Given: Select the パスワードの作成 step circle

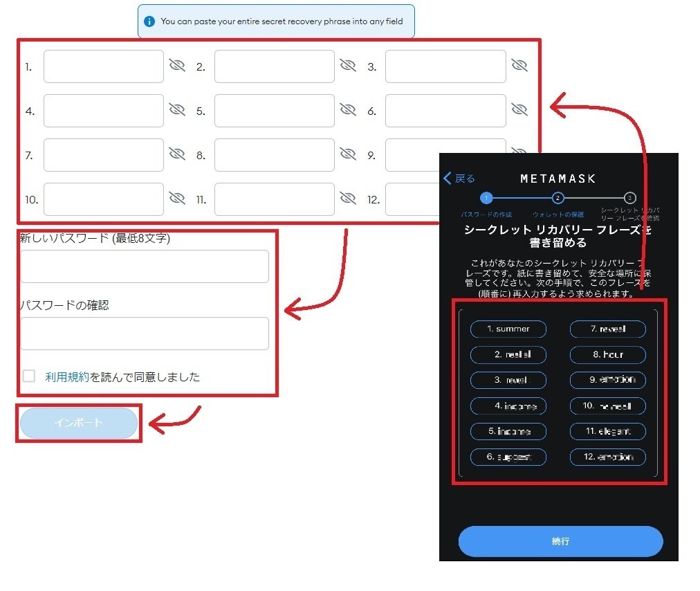Looking at the screenshot, I should 486,198.
